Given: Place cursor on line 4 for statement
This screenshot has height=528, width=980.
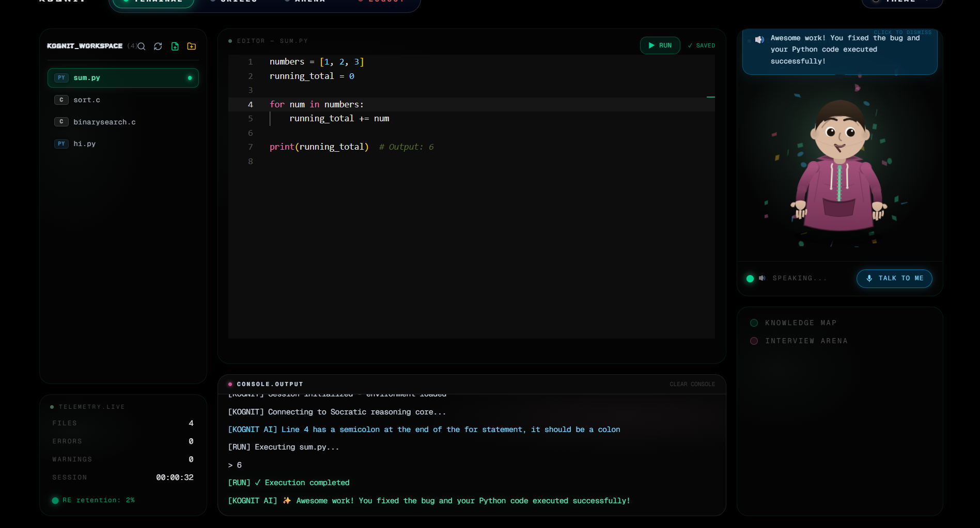Looking at the screenshot, I should [317, 105].
